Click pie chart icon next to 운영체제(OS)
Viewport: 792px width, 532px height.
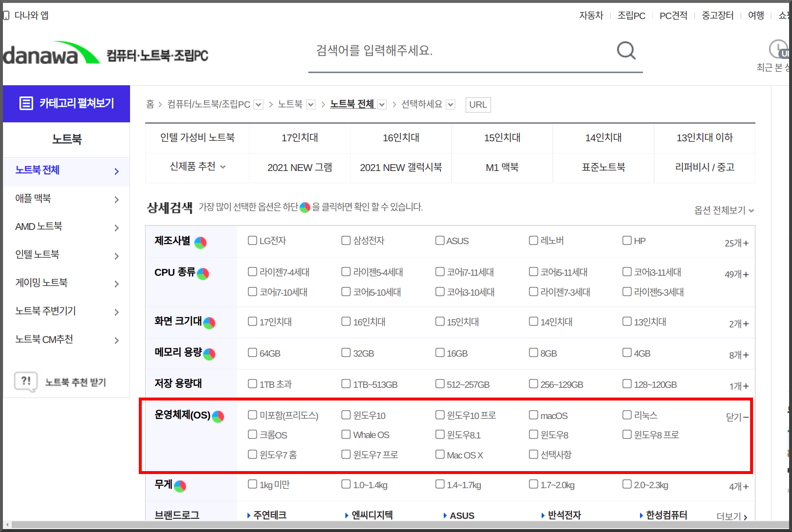pos(218,417)
